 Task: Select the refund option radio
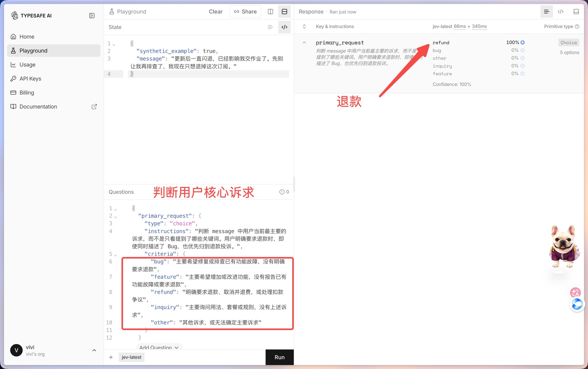pyautogui.click(x=523, y=43)
